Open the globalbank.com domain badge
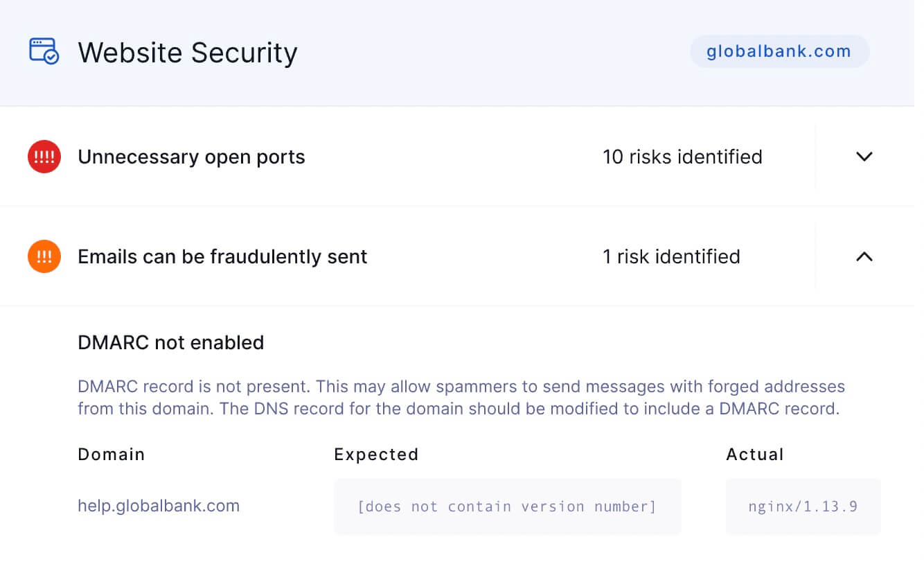The height and width of the screenshot is (571, 924). tap(779, 51)
